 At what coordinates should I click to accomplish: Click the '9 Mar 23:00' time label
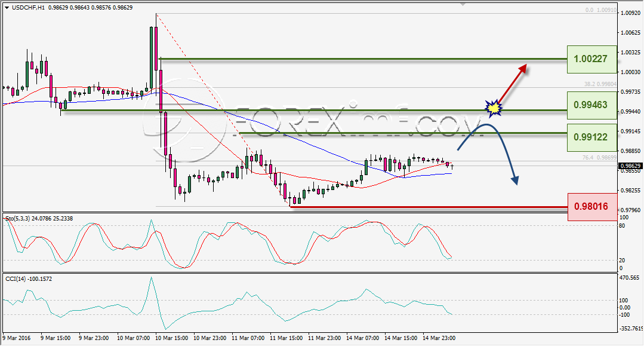coord(94,338)
